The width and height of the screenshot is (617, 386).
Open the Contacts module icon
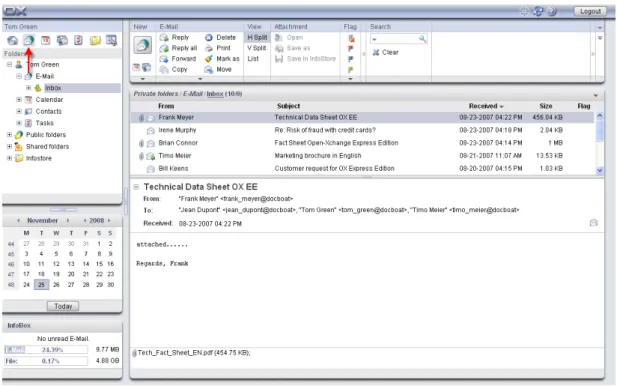[x=62, y=40]
